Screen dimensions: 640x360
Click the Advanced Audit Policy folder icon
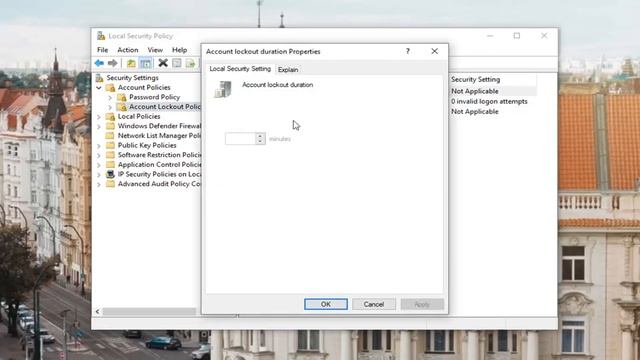(x=110, y=184)
